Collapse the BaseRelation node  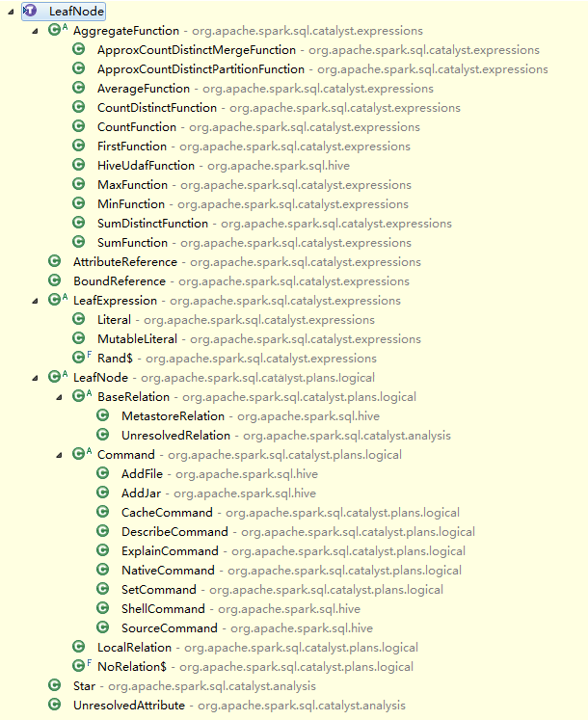tap(59, 398)
